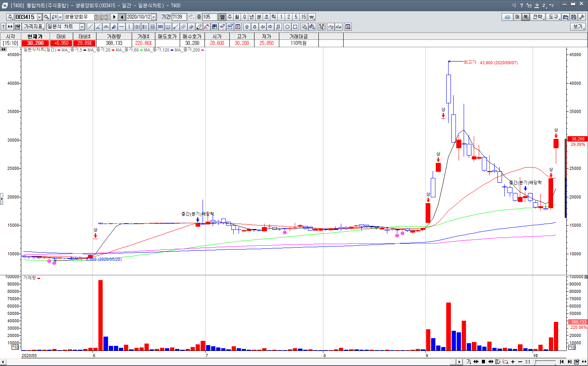This screenshot has width=588, height=366.
Task: Click the eraser delete drawings icon
Action: 222,27
